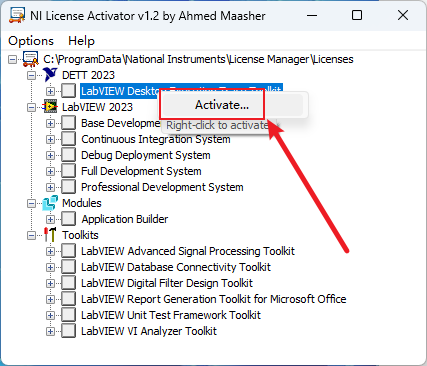Check the LabVIEW VI Analyzer Toolkit box
Screen dimensions: 427x366
[x=68, y=331]
